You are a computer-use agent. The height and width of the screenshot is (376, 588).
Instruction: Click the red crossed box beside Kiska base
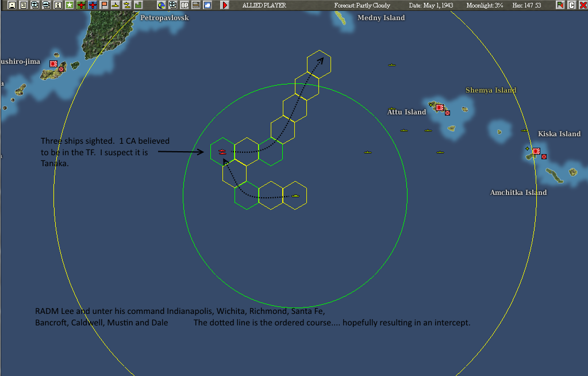click(x=544, y=156)
